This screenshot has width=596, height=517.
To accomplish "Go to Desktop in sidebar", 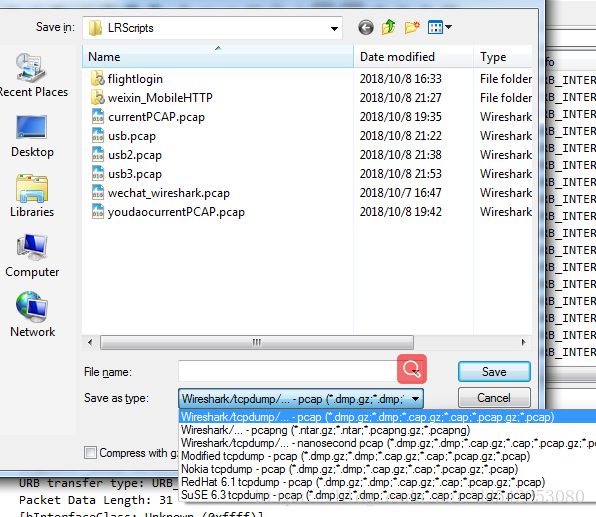I will (32, 136).
